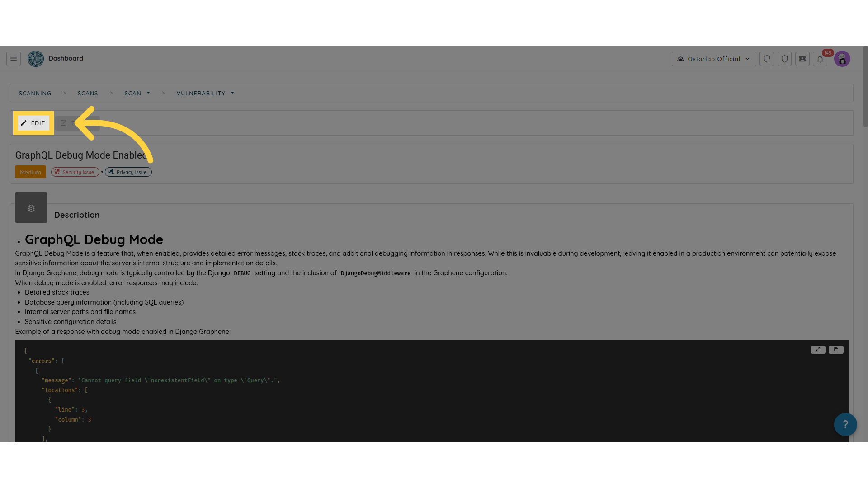Screen dimensions: 868x488
Task: Open the hamburger navigation menu
Action: click(14, 59)
